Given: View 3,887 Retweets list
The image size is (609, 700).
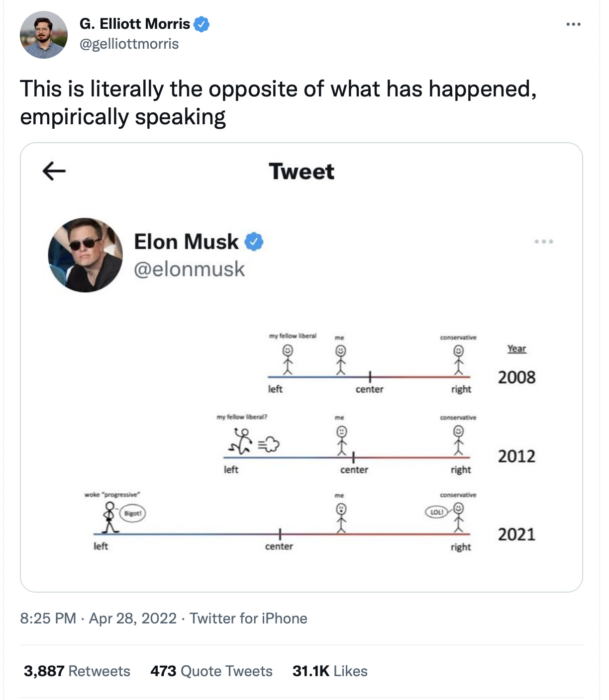Looking at the screenshot, I should click(77, 671).
